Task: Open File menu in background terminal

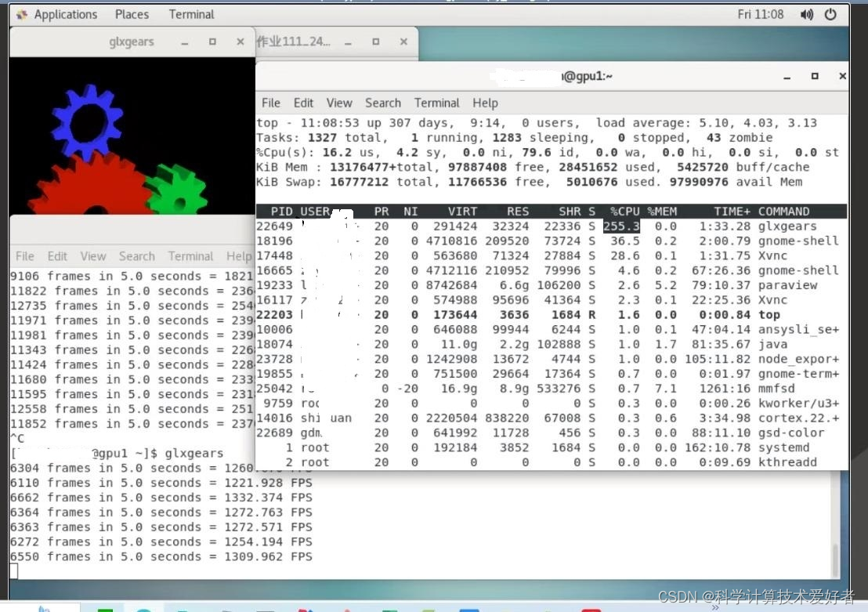Action: pyautogui.click(x=24, y=256)
